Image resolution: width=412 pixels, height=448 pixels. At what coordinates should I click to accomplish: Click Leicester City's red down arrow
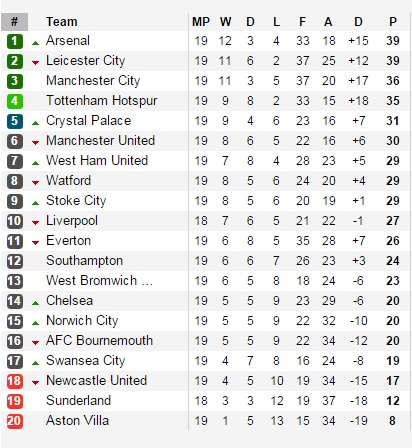coord(35,62)
